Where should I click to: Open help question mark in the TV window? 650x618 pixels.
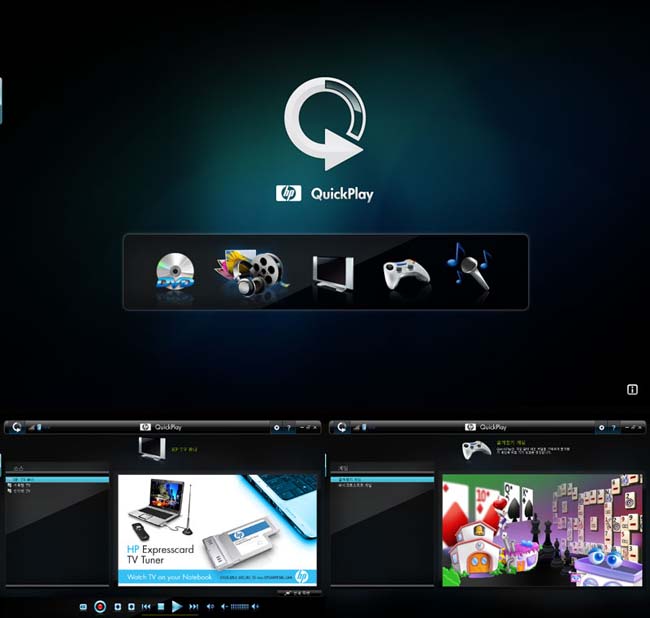289,427
